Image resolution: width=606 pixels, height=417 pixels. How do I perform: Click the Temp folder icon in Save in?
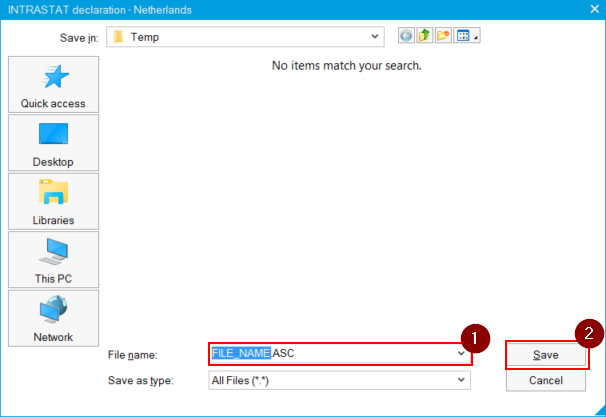118,37
